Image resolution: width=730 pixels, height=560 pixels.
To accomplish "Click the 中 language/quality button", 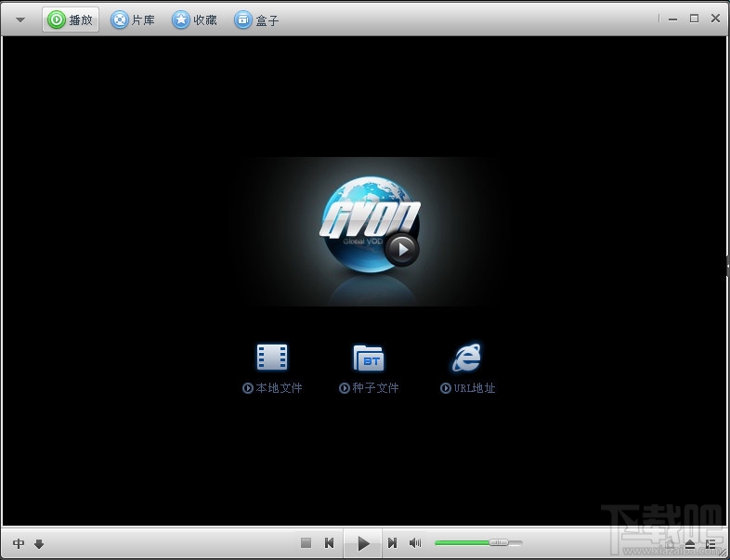I will [19, 543].
